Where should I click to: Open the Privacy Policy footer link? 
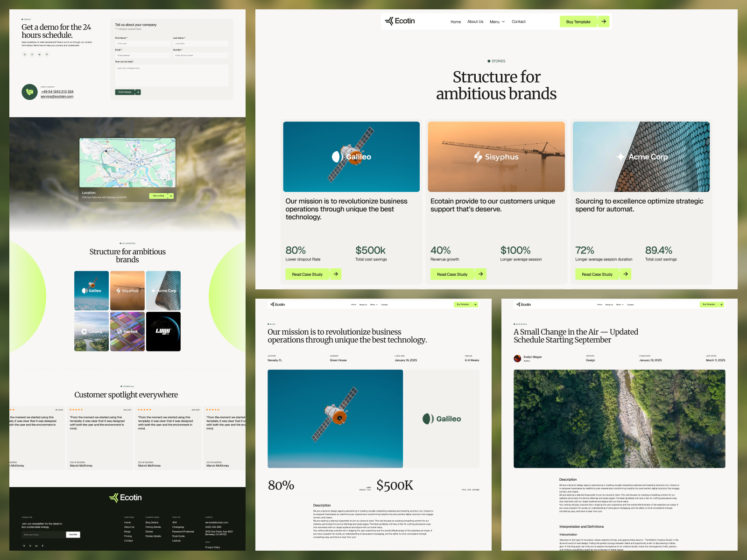pyautogui.click(x=213, y=547)
